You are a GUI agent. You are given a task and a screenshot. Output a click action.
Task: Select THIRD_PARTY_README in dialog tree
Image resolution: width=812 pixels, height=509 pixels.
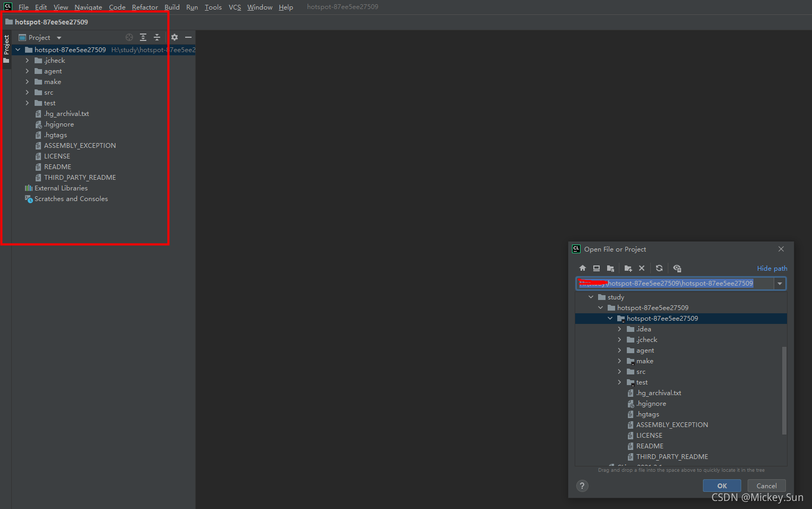(x=672, y=457)
